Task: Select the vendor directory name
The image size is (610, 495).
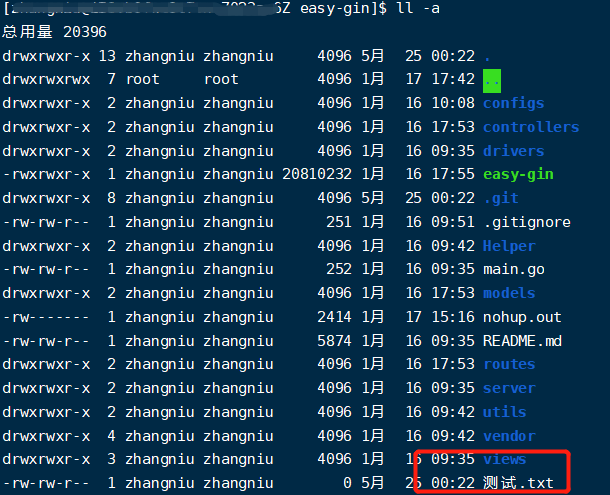Action: click(509, 436)
